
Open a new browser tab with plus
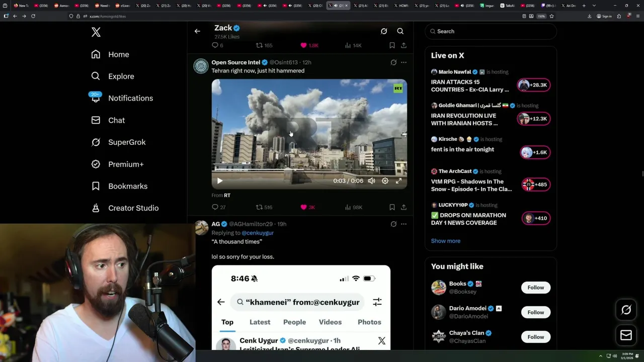click(584, 6)
